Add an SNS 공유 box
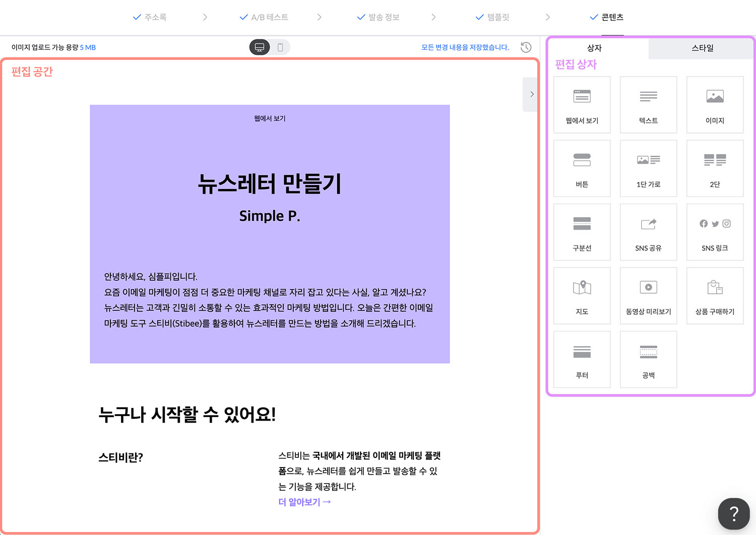The height and width of the screenshot is (535, 756). tap(648, 232)
